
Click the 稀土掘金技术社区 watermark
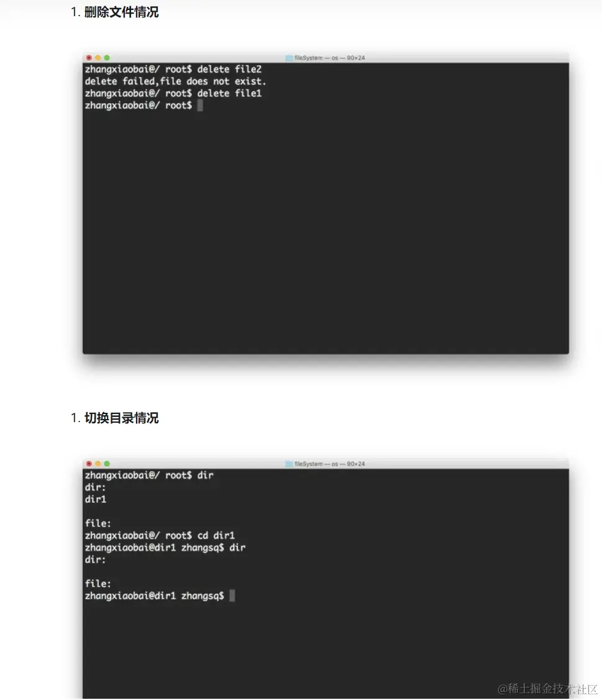pos(547,689)
